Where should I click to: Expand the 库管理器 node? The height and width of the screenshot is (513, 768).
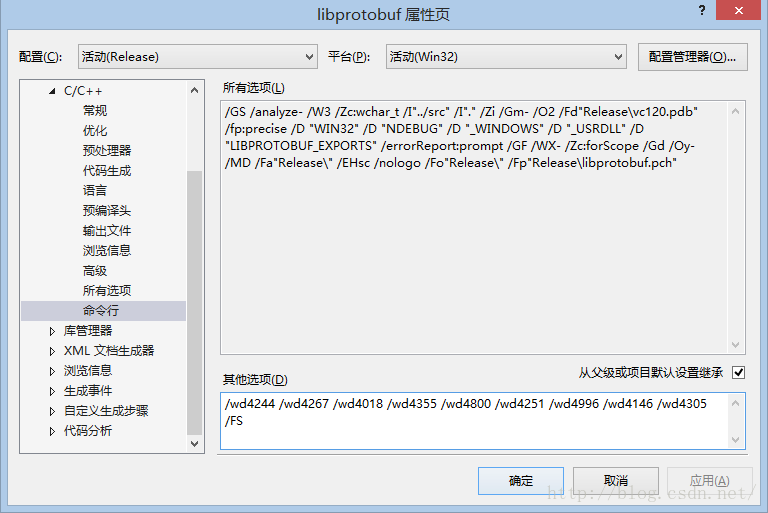[52, 331]
